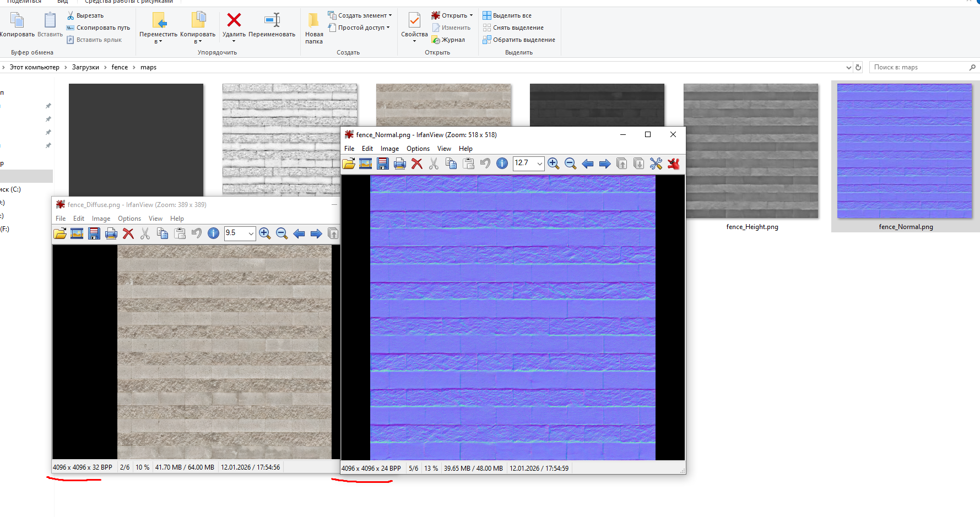Go to next file in fence_Normal window

(605, 164)
